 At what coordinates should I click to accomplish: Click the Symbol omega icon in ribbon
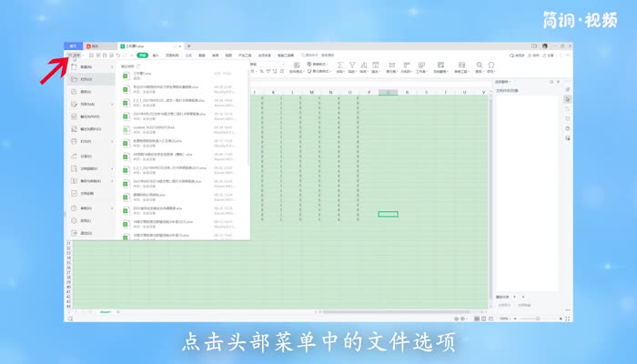click(x=491, y=66)
